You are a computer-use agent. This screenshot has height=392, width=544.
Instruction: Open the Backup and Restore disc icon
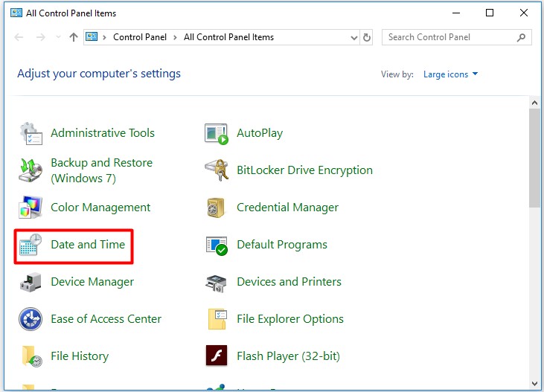coord(31,170)
